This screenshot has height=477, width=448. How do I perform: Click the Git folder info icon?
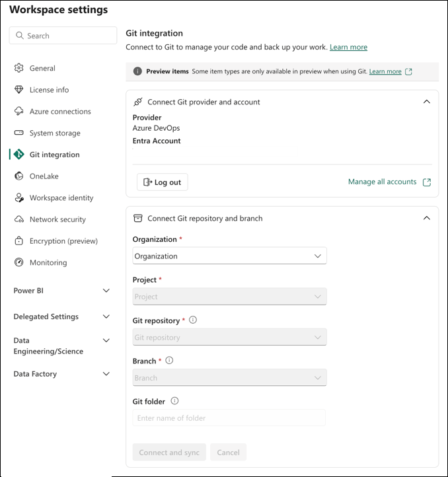[174, 400]
